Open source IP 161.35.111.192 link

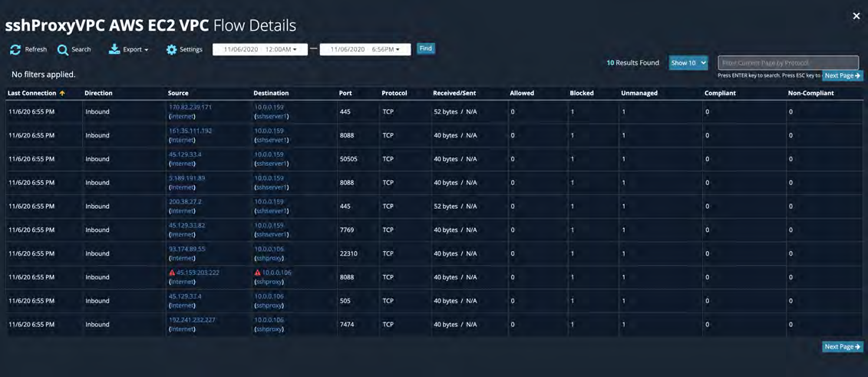point(190,131)
